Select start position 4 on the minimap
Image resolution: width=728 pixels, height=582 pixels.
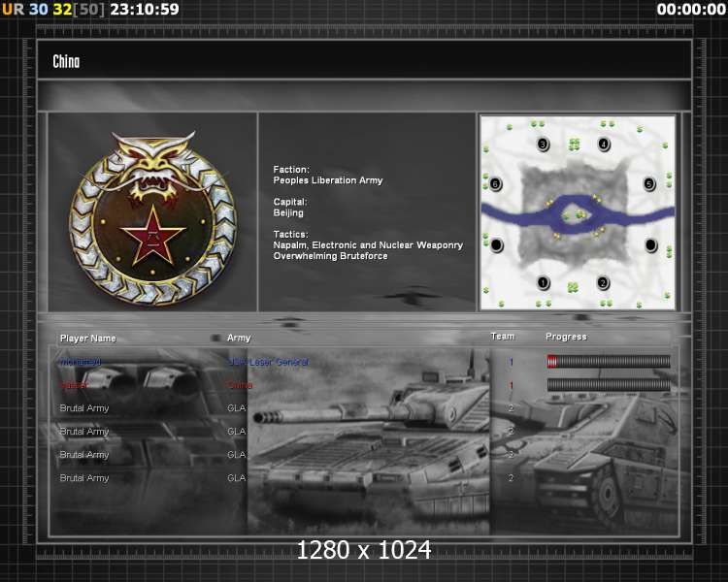[603, 145]
